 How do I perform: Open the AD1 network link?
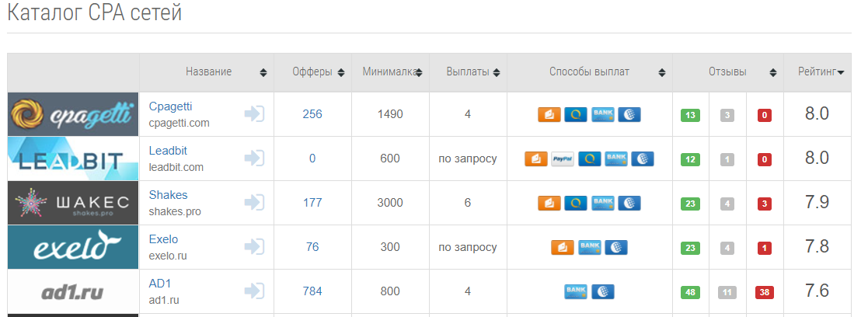click(x=160, y=284)
